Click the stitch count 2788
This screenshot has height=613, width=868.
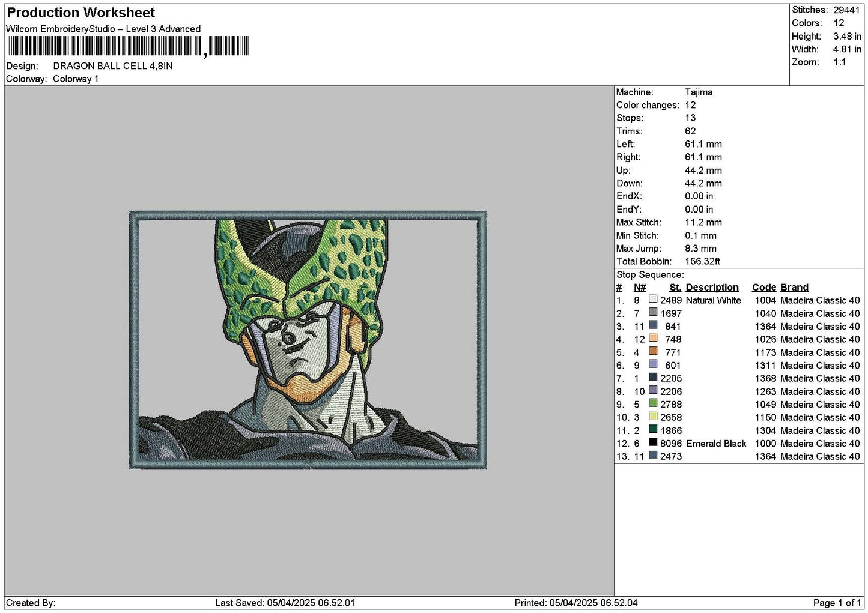671,405
